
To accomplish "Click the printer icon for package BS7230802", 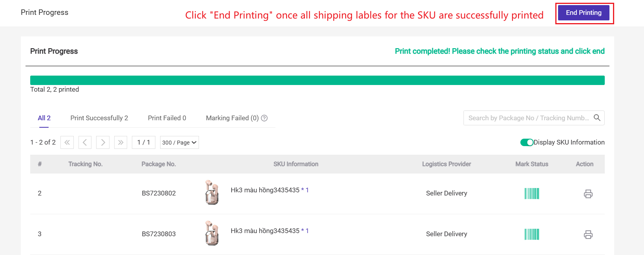I will coord(588,194).
